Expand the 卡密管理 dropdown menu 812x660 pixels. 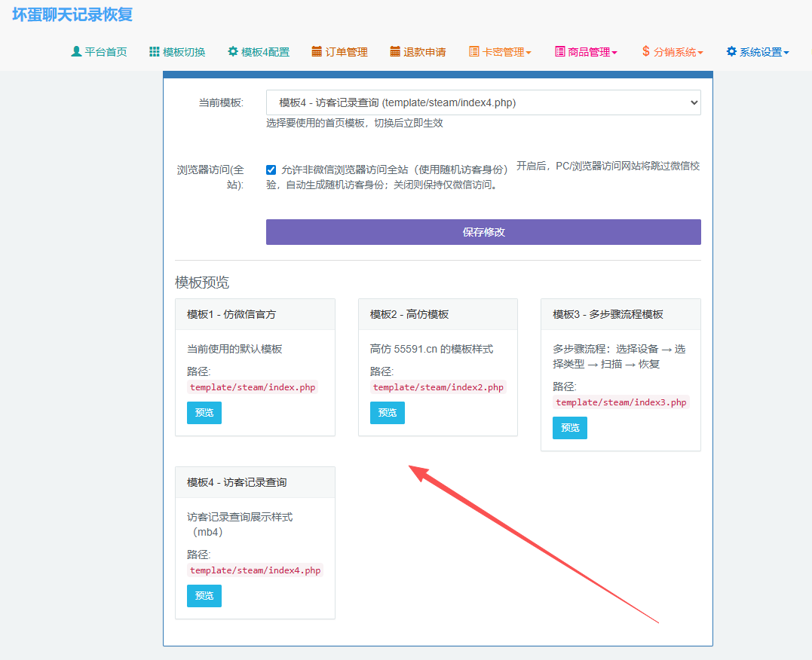504,51
